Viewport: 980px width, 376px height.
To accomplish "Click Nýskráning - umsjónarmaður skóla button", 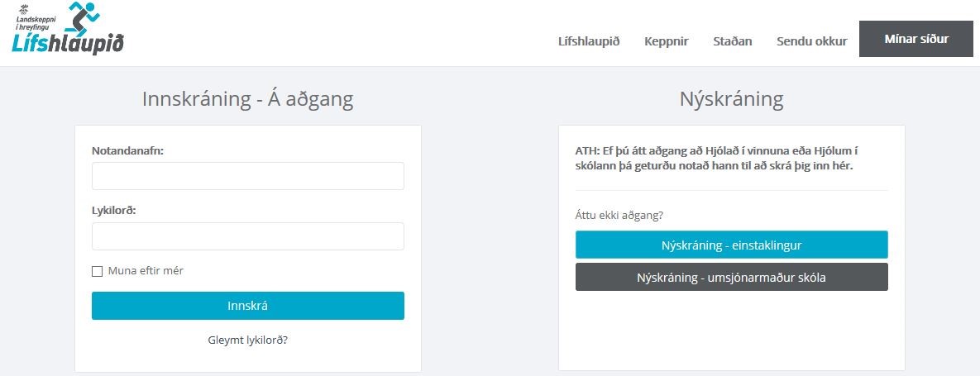I will point(731,278).
